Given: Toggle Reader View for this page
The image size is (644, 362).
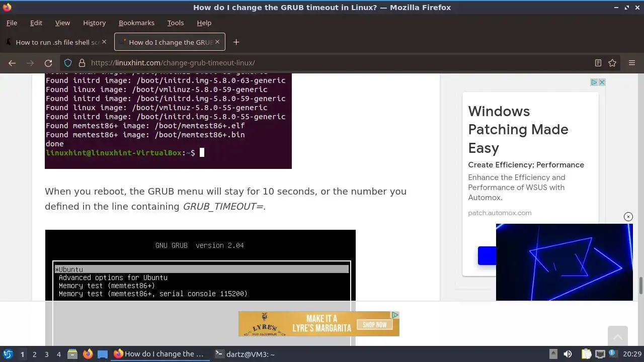Looking at the screenshot, I should pyautogui.click(x=598, y=63).
